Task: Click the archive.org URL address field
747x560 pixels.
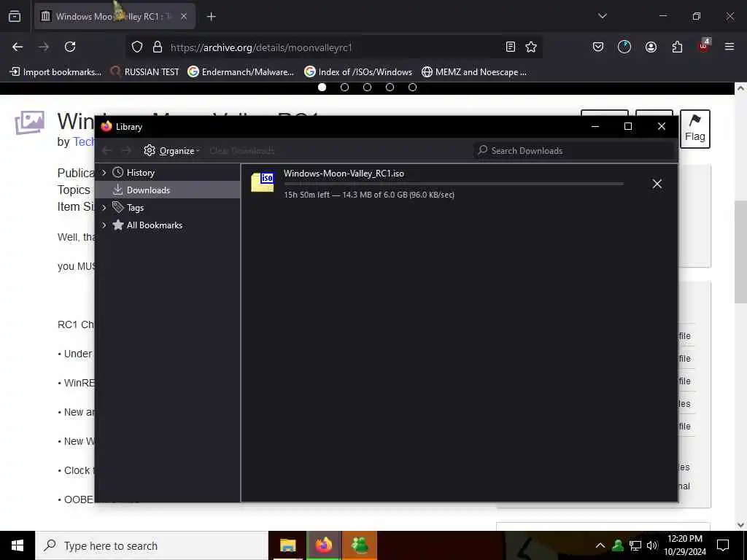Action: 333,47
